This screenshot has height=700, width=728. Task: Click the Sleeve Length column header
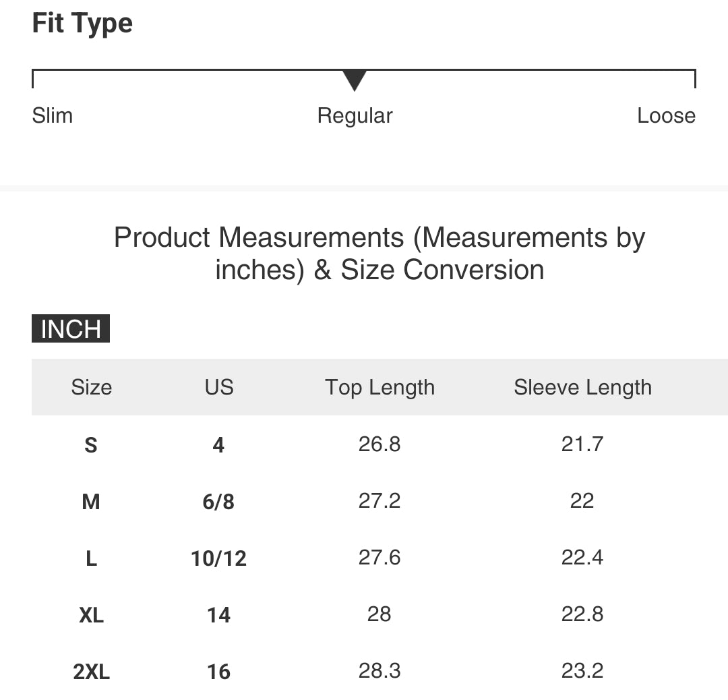582,387
